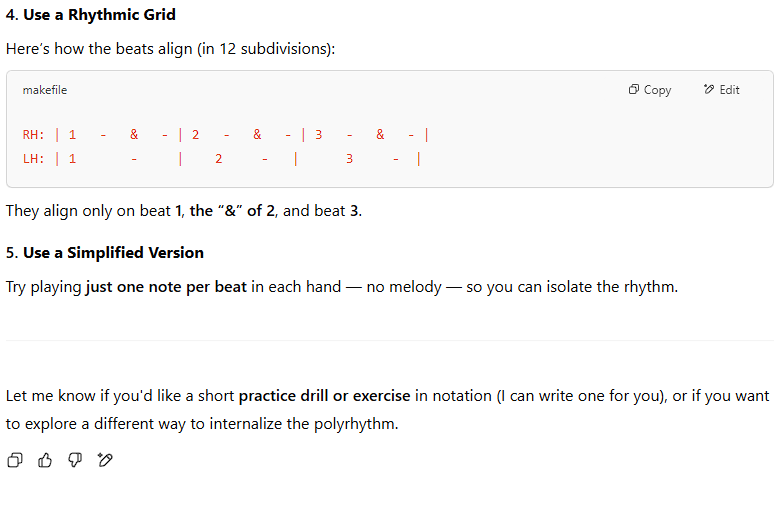Click the pencil icon beside Edit
This screenshot has height=513, width=783.
click(709, 89)
